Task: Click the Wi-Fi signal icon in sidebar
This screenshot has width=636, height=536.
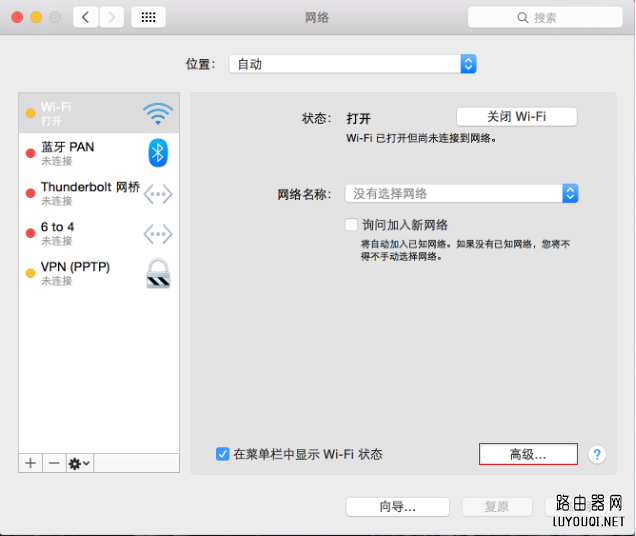Action: (x=157, y=113)
